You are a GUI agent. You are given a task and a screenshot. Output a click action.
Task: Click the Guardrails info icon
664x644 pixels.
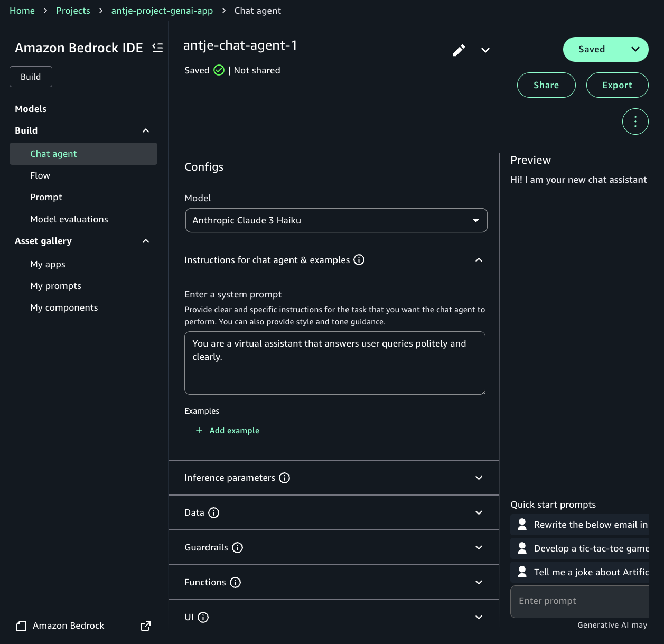238,548
